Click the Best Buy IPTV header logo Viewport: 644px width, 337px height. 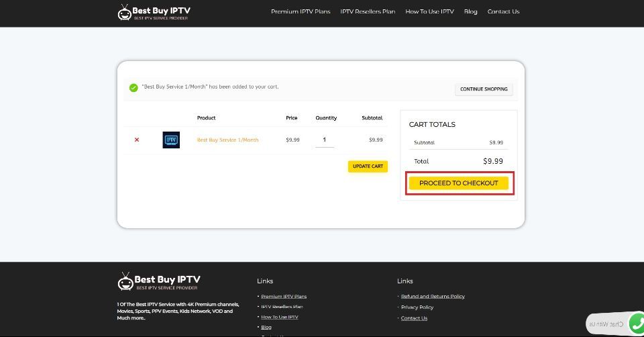(x=154, y=12)
